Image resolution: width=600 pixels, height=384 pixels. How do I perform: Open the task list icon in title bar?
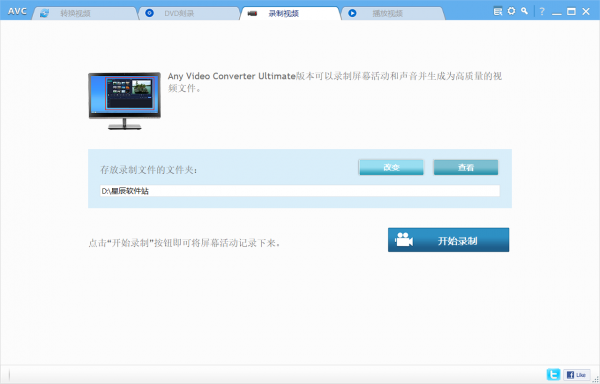497,11
